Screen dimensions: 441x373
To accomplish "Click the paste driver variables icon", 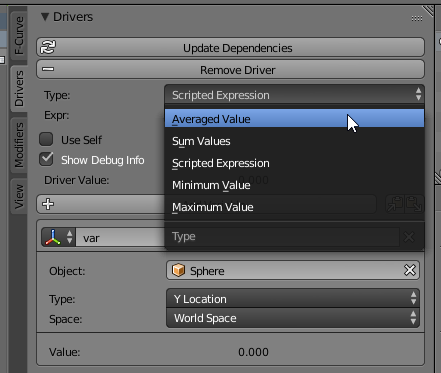I will click(413, 204).
